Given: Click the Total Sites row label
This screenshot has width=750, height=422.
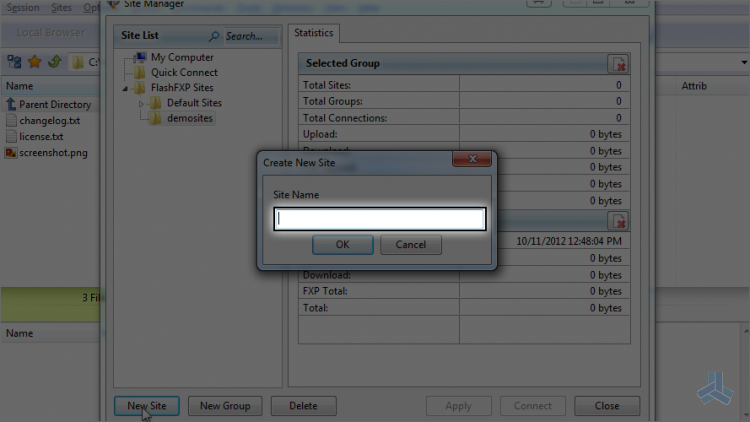Looking at the screenshot, I should point(327,85).
